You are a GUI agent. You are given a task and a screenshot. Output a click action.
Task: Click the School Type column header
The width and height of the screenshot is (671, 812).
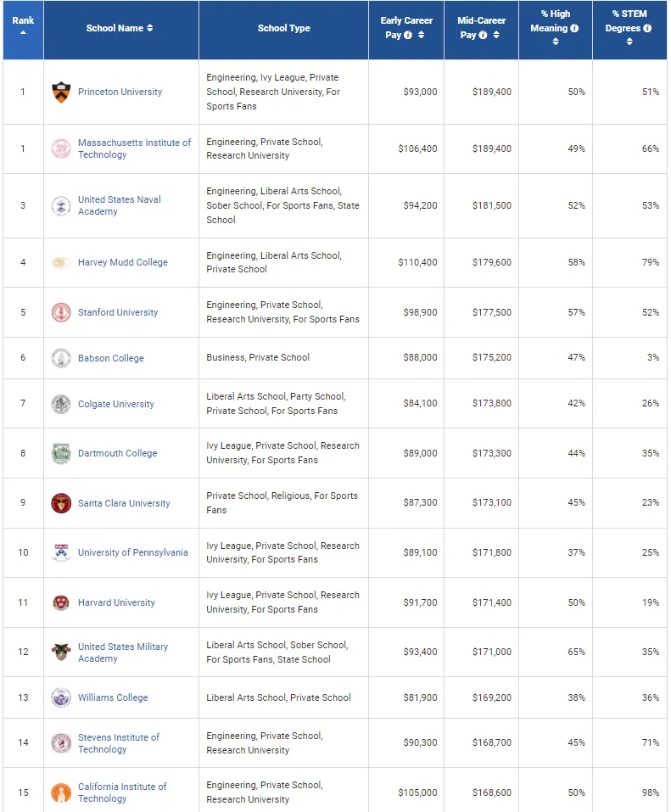283,28
